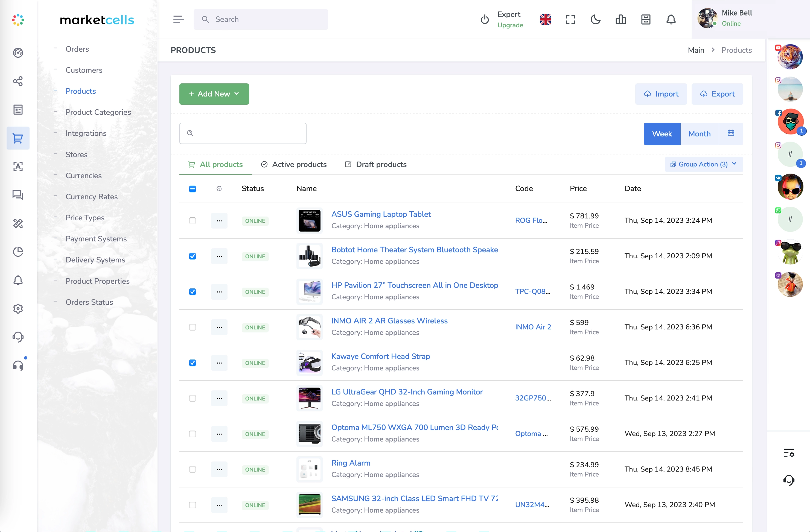Open INMO AIR 2 AR Glasses Wireless link
The height and width of the screenshot is (532, 810).
[x=389, y=321]
